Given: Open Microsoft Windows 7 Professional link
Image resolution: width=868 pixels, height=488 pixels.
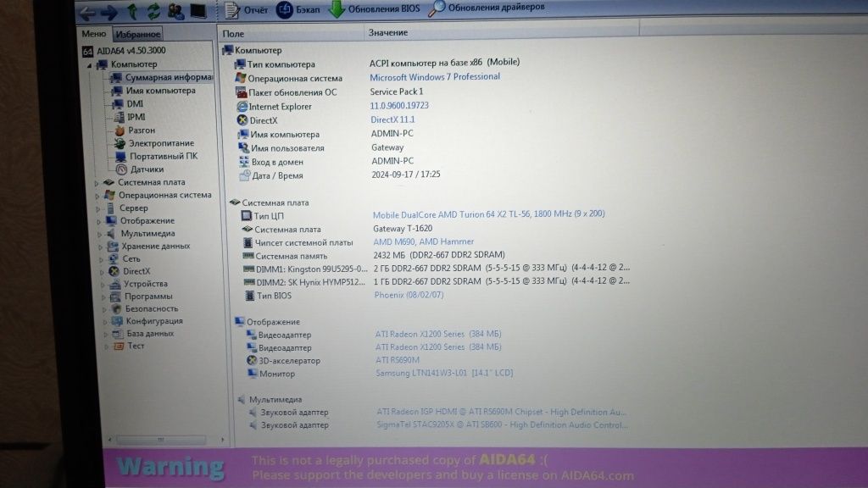Looking at the screenshot, I should click(435, 77).
